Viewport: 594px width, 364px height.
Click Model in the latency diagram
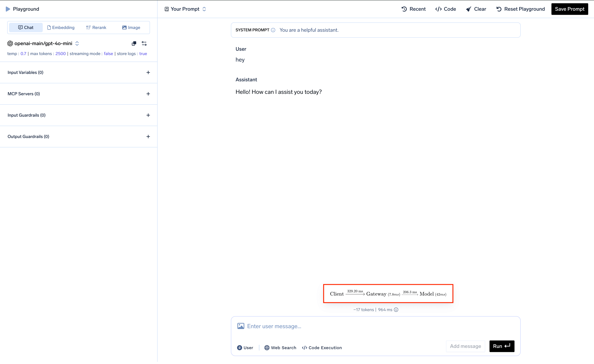coord(427,294)
